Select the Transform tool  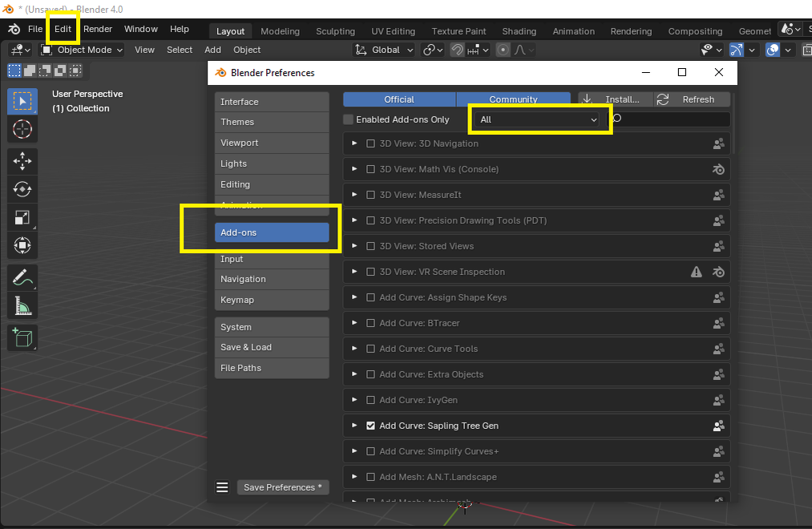[x=22, y=245]
